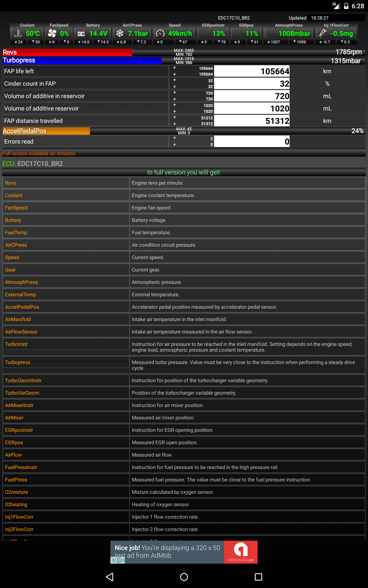Select the Gear parameter row
The image size is (368, 588).
[x=184, y=270]
